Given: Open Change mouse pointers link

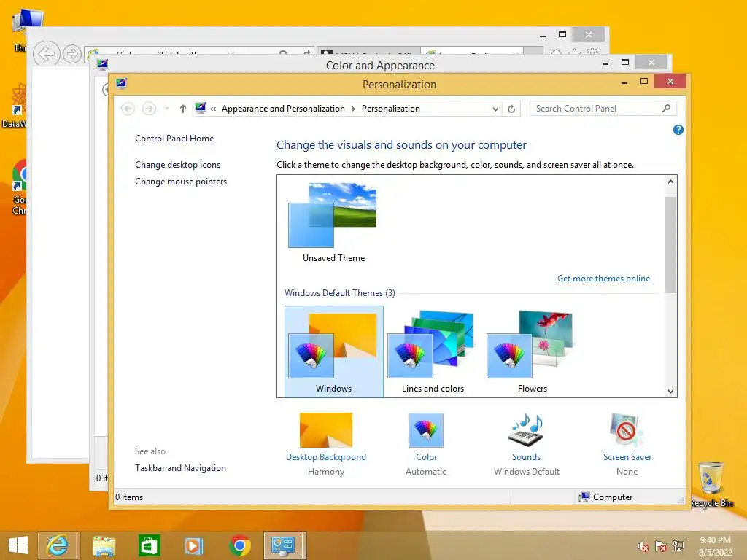Looking at the screenshot, I should [x=181, y=182].
